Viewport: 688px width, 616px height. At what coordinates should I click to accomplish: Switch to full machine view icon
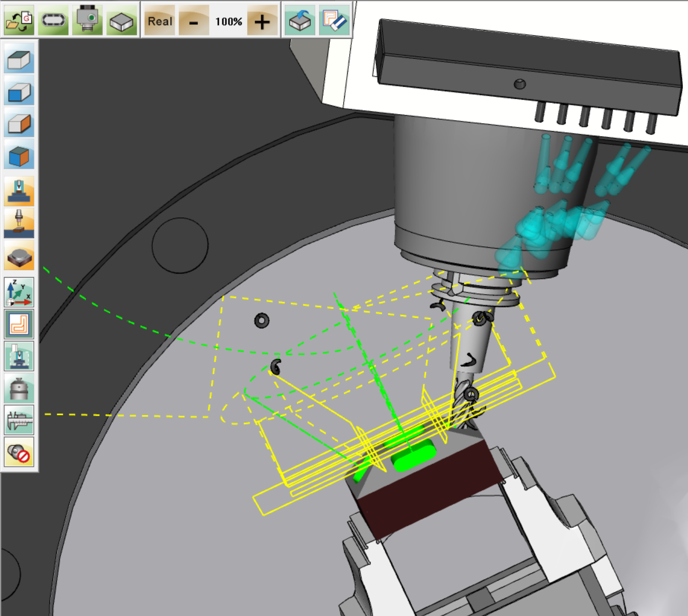click(x=19, y=191)
